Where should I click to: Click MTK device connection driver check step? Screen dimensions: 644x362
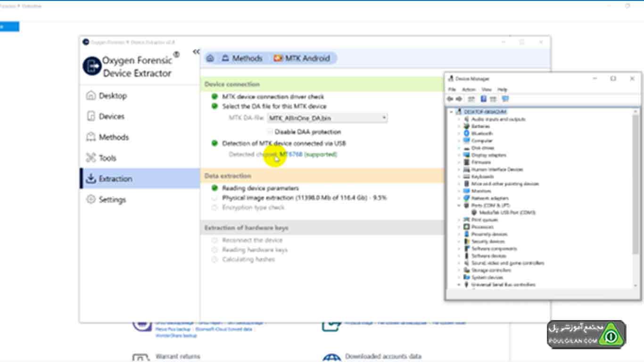point(273,97)
